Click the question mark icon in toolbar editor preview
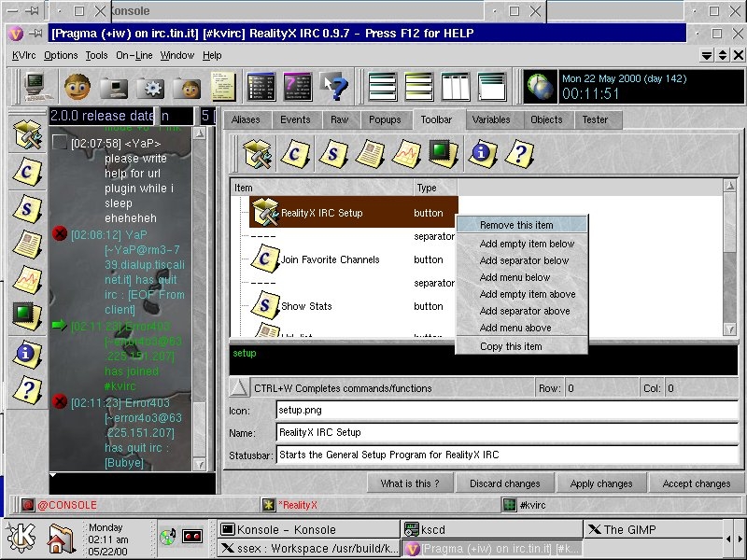The height and width of the screenshot is (560, 747). click(x=519, y=154)
